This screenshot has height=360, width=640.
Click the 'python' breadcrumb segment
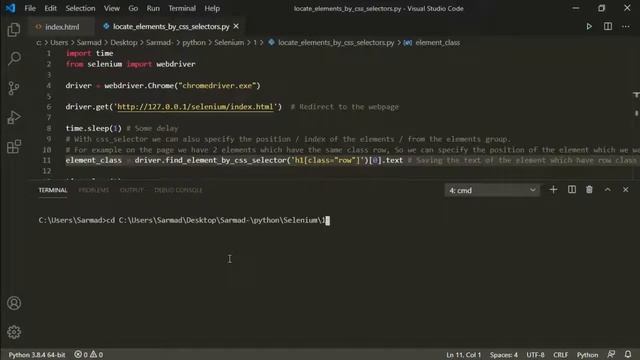click(194, 42)
